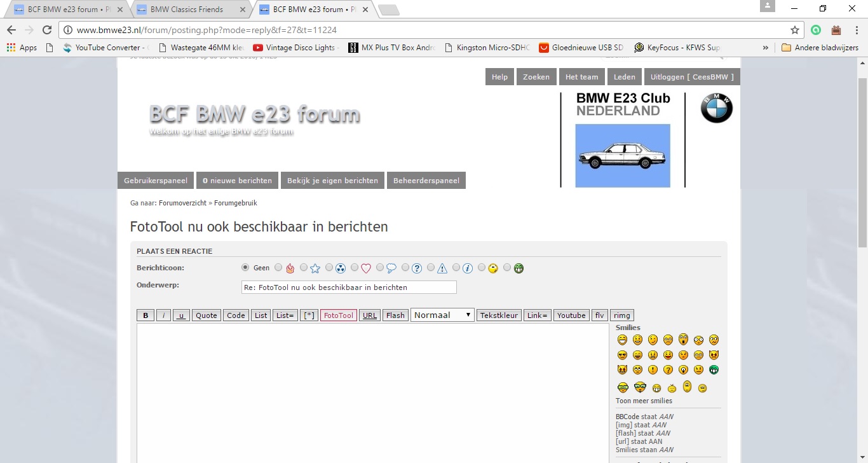Go back to the previous page
This screenshot has width=868, height=463.
(x=11, y=30)
